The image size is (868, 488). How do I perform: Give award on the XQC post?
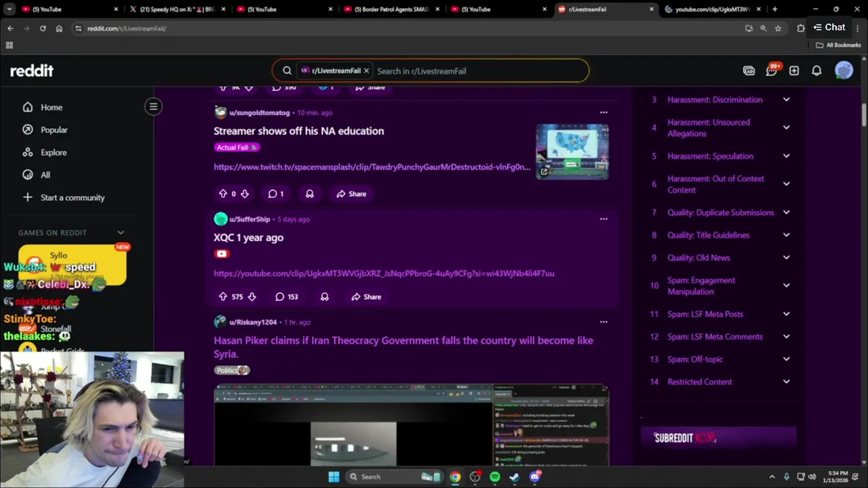pos(324,297)
